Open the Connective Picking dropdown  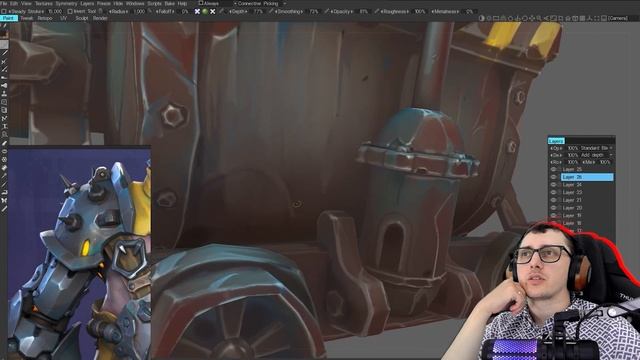pyautogui.click(x=260, y=3)
